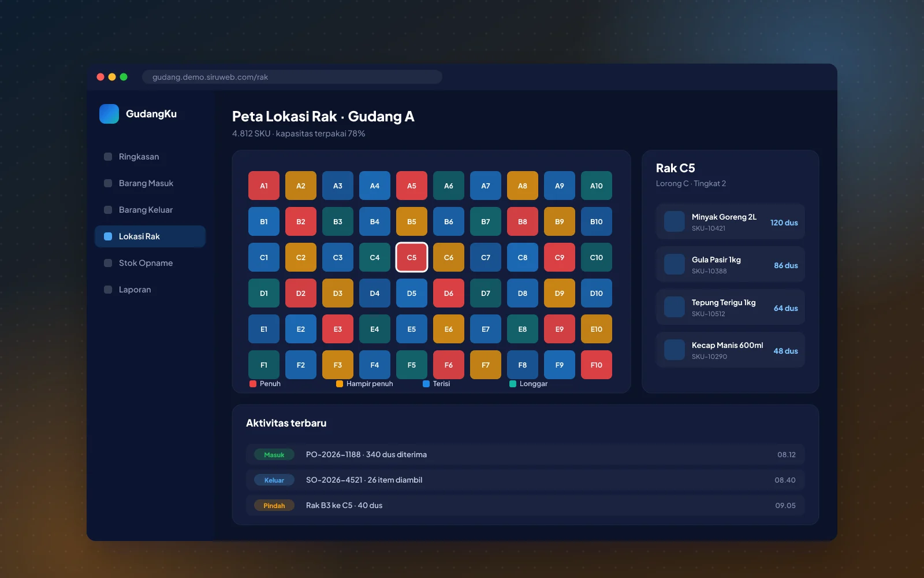The image size is (924, 578).
Task: Click the Barang Masuk sidebar icon
Action: point(108,183)
